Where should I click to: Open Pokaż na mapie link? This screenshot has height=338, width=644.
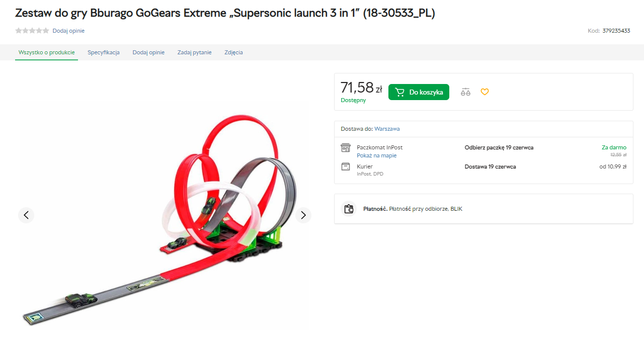pyautogui.click(x=377, y=155)
